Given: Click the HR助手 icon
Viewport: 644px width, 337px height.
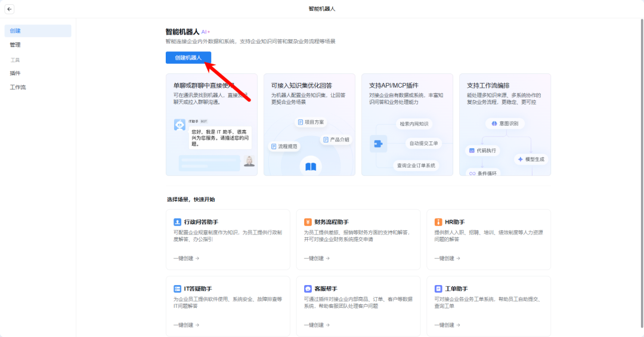Looking at the screenshot, I should pos(438,222).
